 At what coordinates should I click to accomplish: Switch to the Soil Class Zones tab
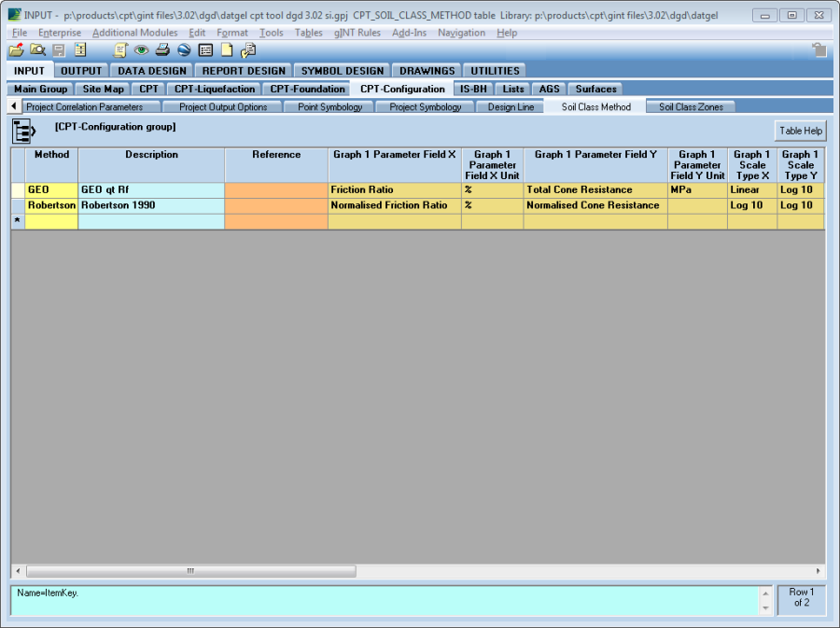(x=691, y=106)
